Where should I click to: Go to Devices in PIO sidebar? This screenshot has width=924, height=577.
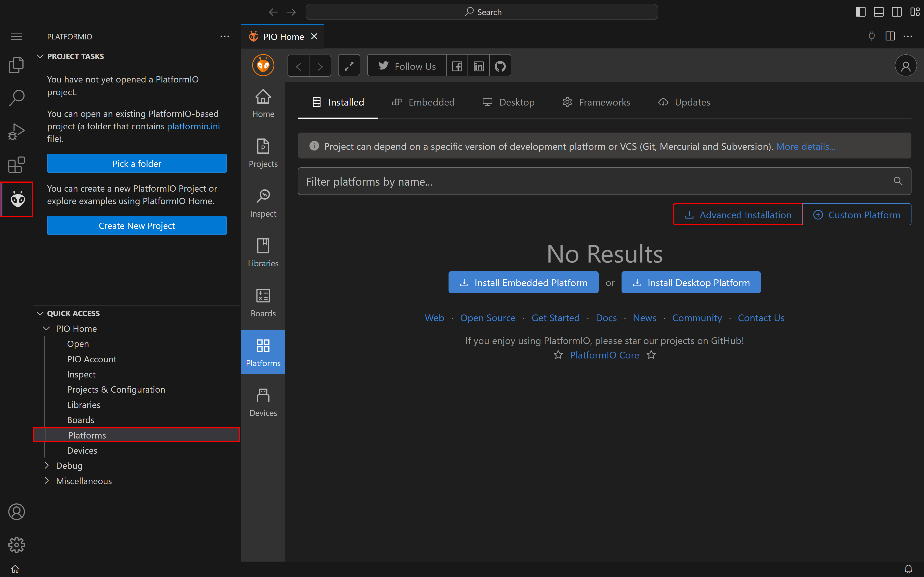263,402
